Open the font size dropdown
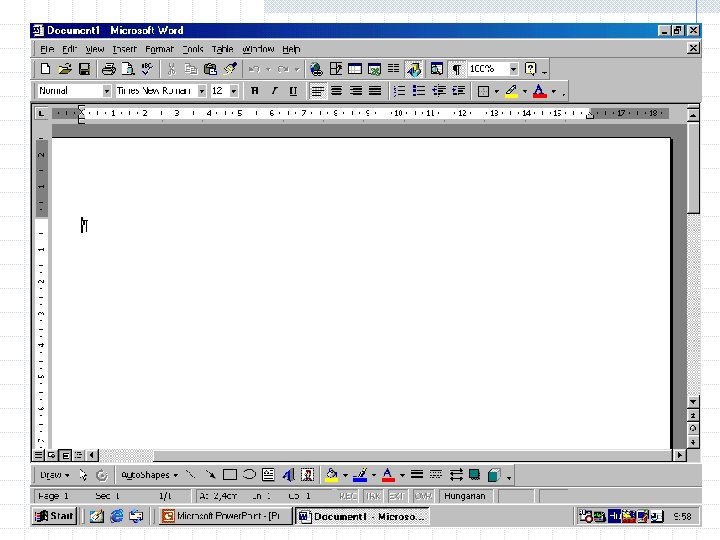The height and width of the screenshot is (540, 720). pyautogui.click(x=234, y=91)
